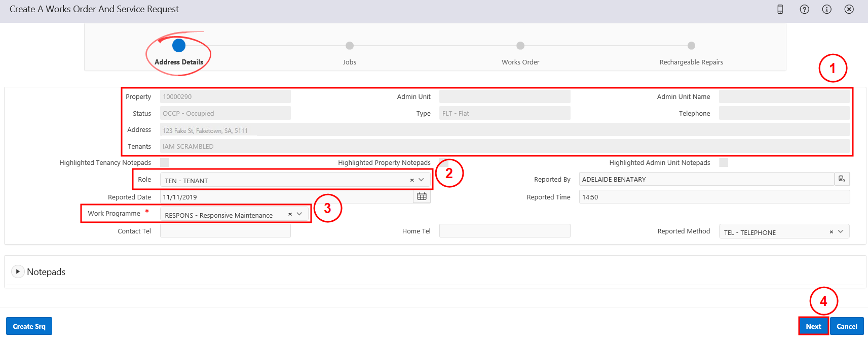868x341 pixels.
Task: Toggle Highlighted Admin Unit Notepads checkbox
Action: (x=724, y=162)
